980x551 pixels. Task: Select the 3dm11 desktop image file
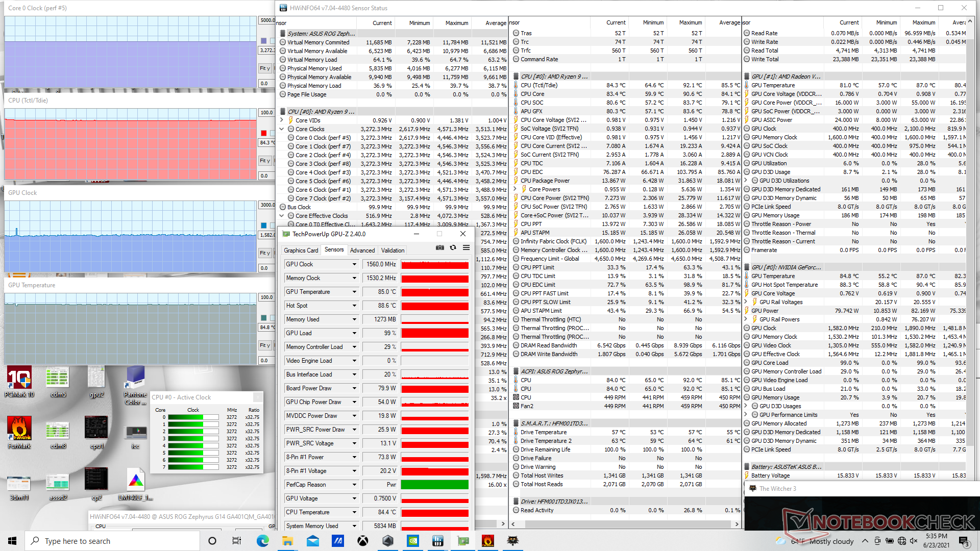(x=19, y=487)
